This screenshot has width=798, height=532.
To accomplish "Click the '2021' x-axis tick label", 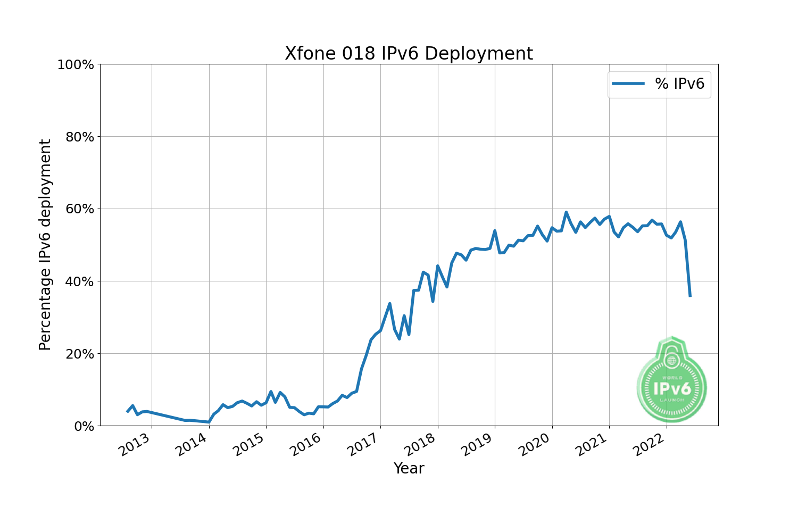I will point(593,445).
